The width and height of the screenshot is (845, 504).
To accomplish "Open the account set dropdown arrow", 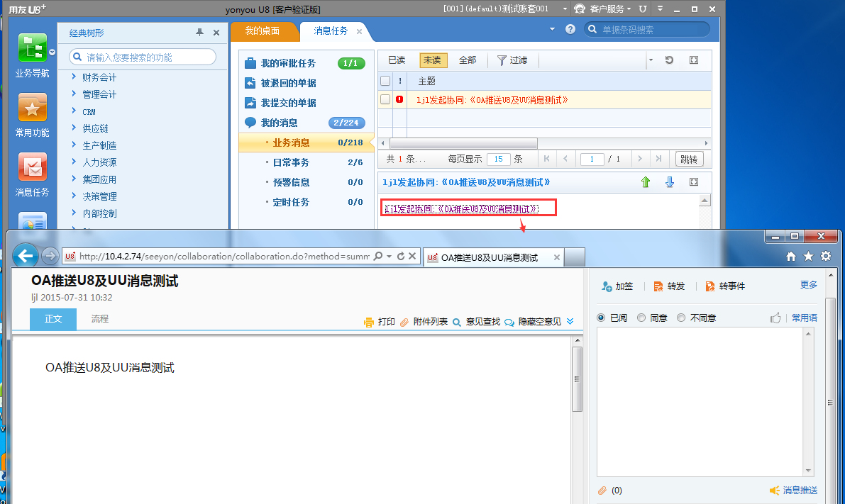I will coord(565,9).
